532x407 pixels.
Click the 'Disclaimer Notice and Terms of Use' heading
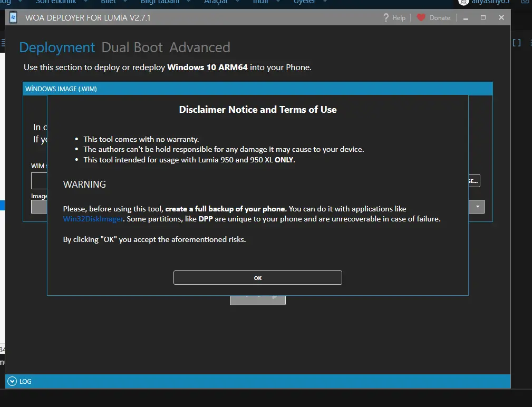tap(258, 110)
